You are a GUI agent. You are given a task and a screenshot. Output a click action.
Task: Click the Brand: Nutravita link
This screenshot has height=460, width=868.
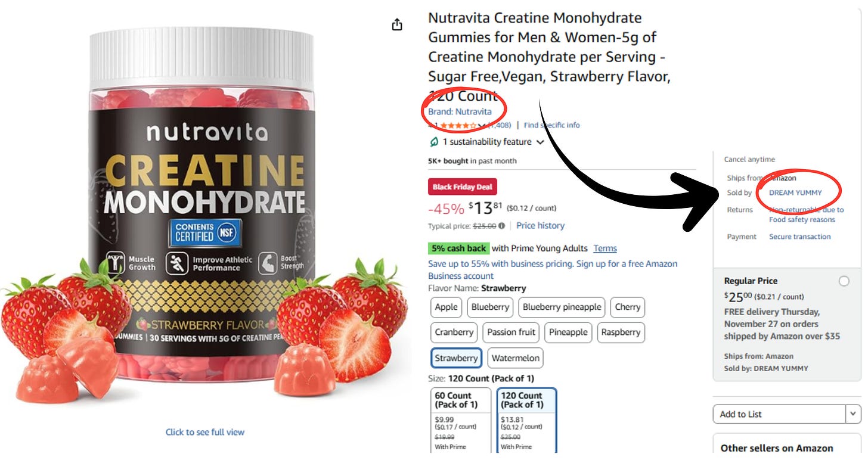[x=460, y=111]
